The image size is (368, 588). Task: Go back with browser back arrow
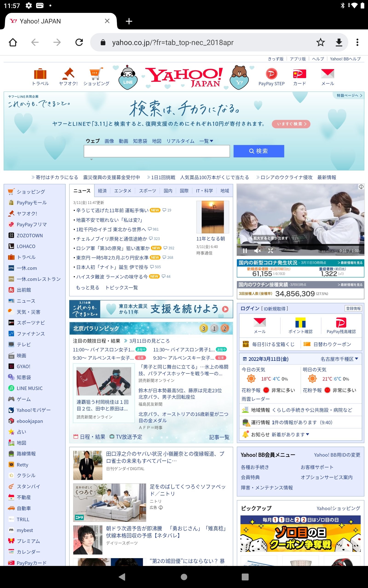35,42
